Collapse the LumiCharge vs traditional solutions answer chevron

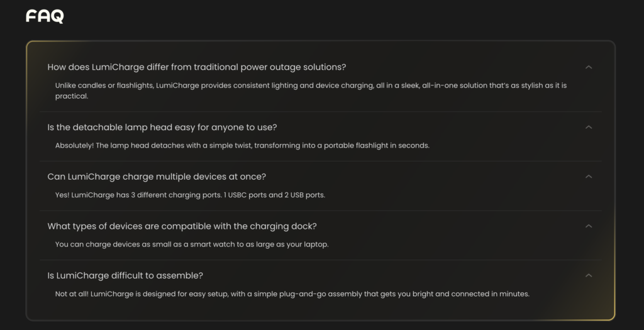point(589,67)
